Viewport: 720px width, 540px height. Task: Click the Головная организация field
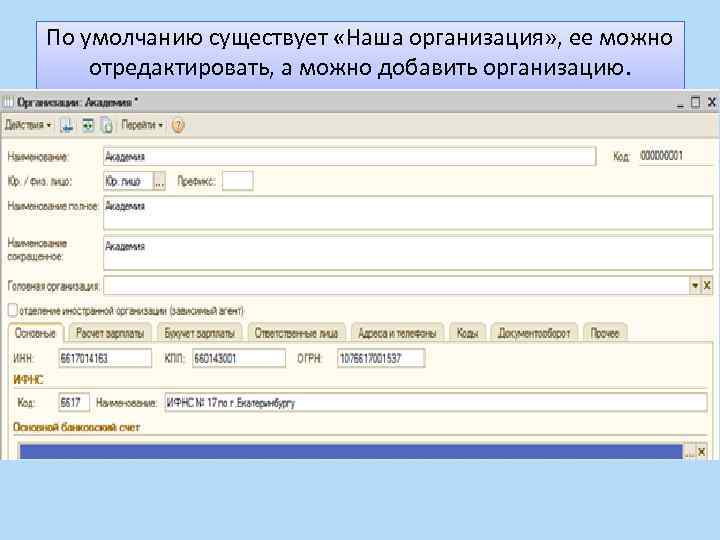396,286
